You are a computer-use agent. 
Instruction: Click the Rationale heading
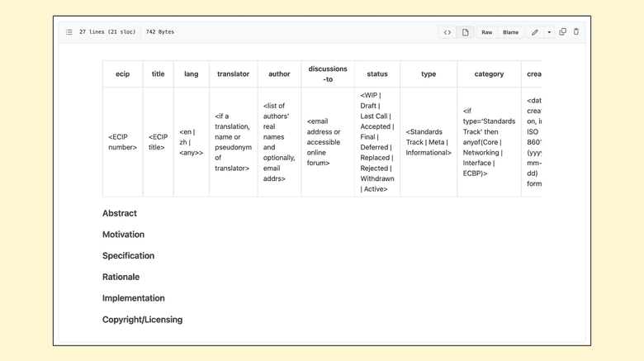121,277
